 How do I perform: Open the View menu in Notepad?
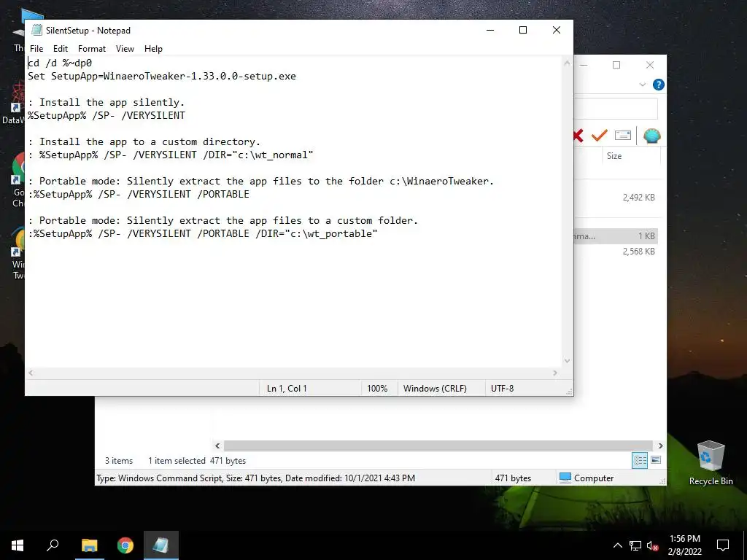[125, 49]
